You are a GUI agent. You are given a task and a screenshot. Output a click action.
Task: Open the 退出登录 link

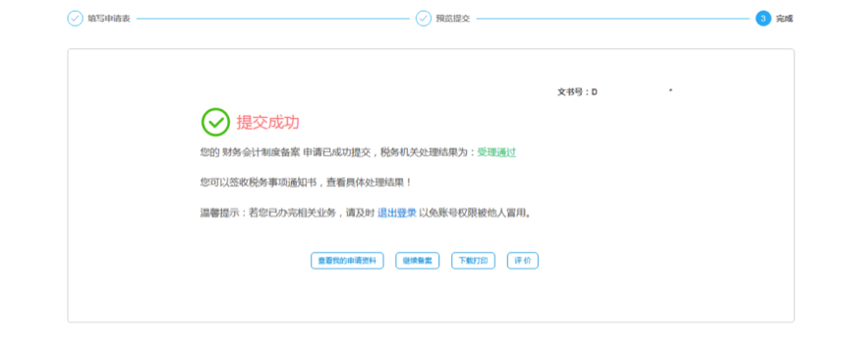[397, 213]
